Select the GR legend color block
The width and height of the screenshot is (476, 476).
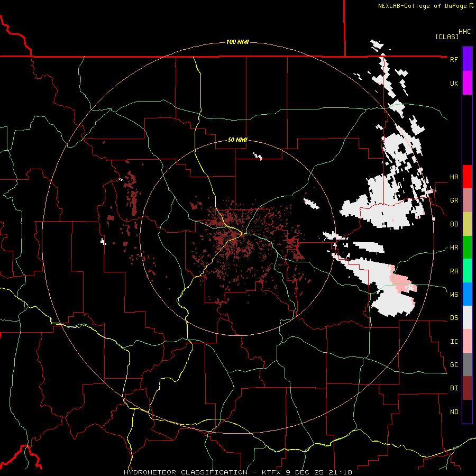click(467, 200)
